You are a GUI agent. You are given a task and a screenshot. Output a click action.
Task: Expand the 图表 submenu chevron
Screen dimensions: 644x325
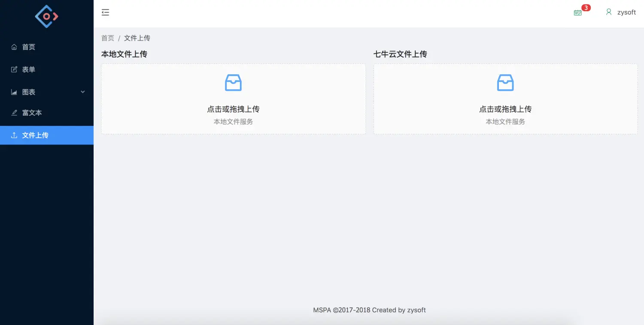pos(83,92)
